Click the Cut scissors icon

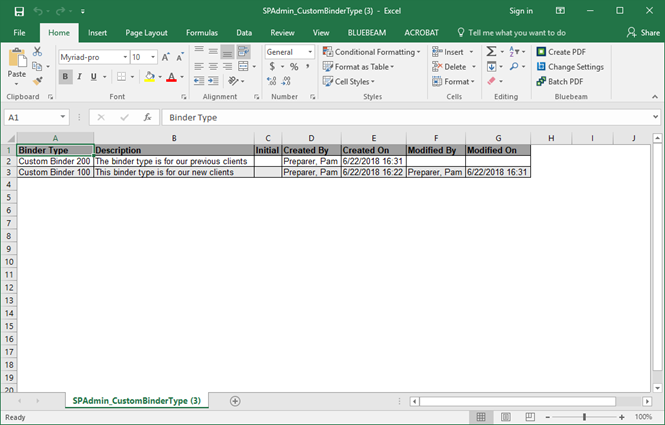pos(37,52)
